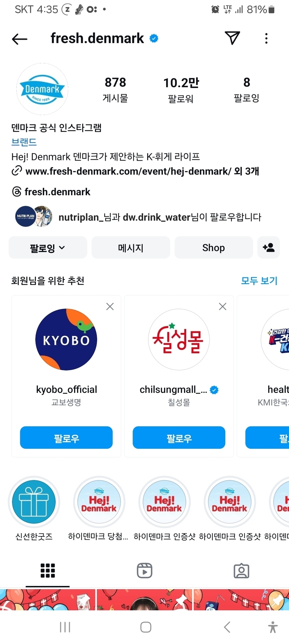Open direct message paper plane icon
Viewport: 289px width, 644px height.
(232, 38)
